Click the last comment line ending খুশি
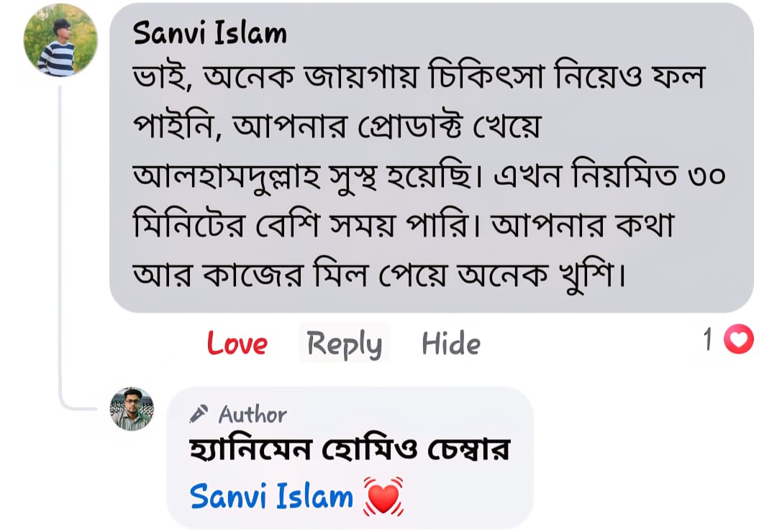The image size is (777, 532). [378, 274]
